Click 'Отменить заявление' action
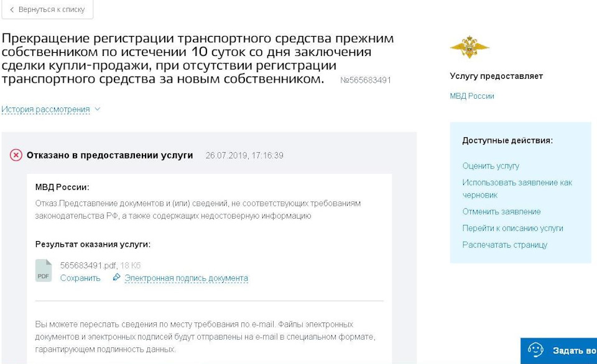Screen dimensions: 597x364 501,211
